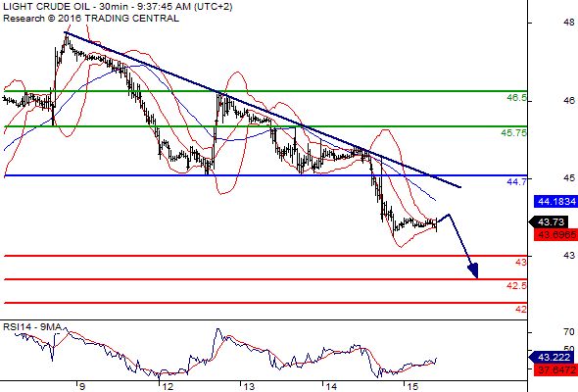
Task: Click the red 43.6965 indicator label
Action: [555, 234]
